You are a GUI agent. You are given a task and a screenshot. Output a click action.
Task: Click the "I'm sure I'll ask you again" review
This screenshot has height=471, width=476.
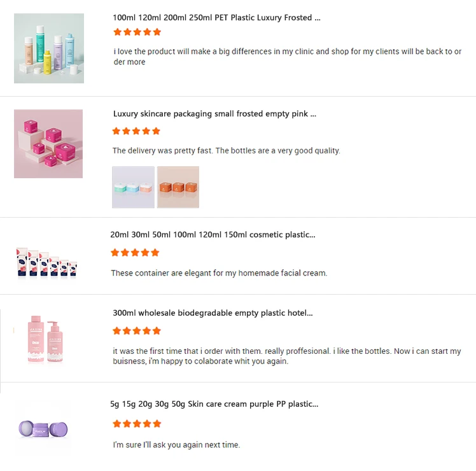click(x=176, y=445)
